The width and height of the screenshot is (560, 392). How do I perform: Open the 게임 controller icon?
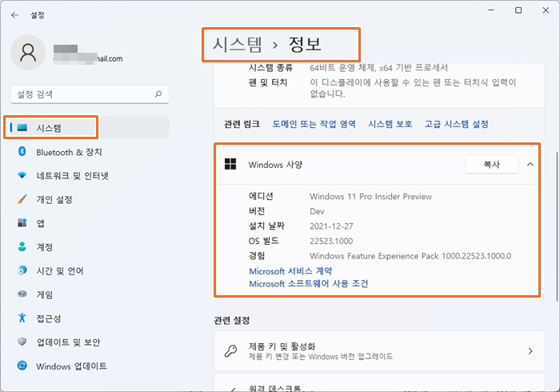(x=22, y=294)
